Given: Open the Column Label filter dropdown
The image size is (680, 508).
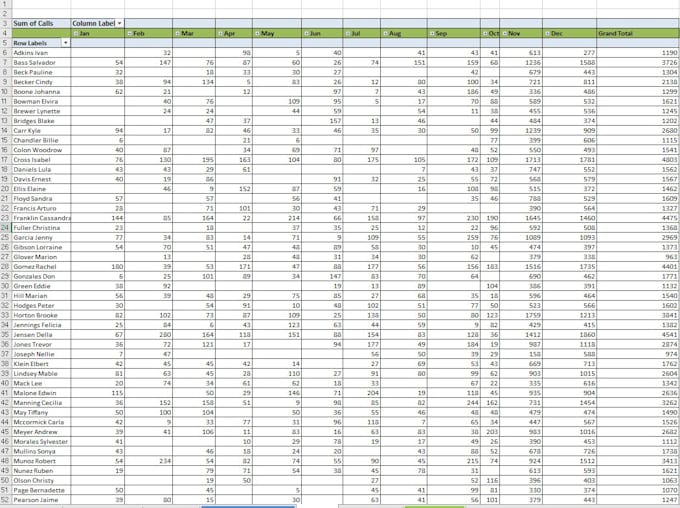Looking at the screenshot, I should pos(120,23).
